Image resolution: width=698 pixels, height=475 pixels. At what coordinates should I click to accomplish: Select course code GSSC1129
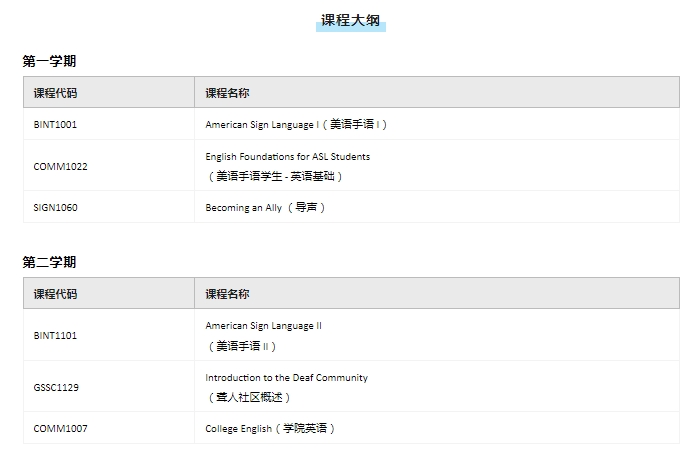click(55, 387)
